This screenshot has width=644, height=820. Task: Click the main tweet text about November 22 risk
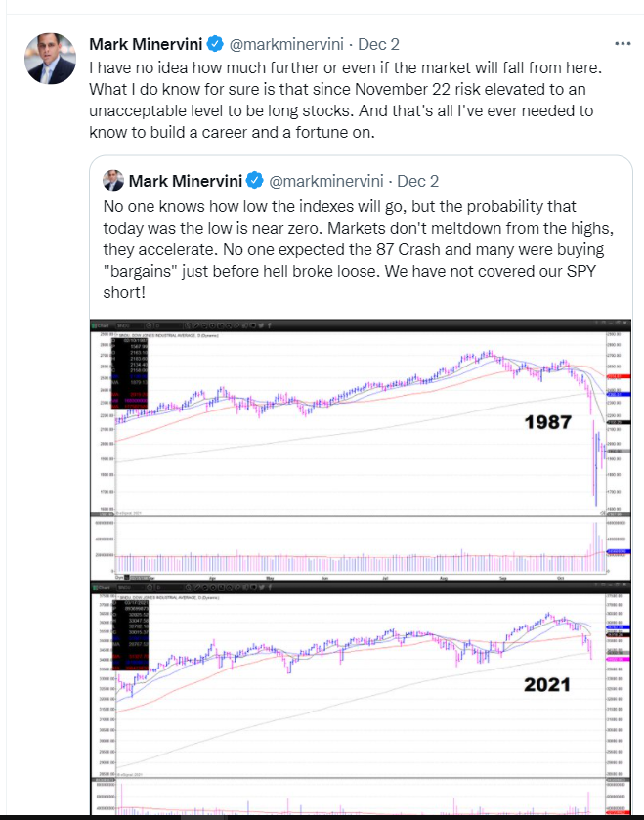pyautogui.click(x=342, y=101)
